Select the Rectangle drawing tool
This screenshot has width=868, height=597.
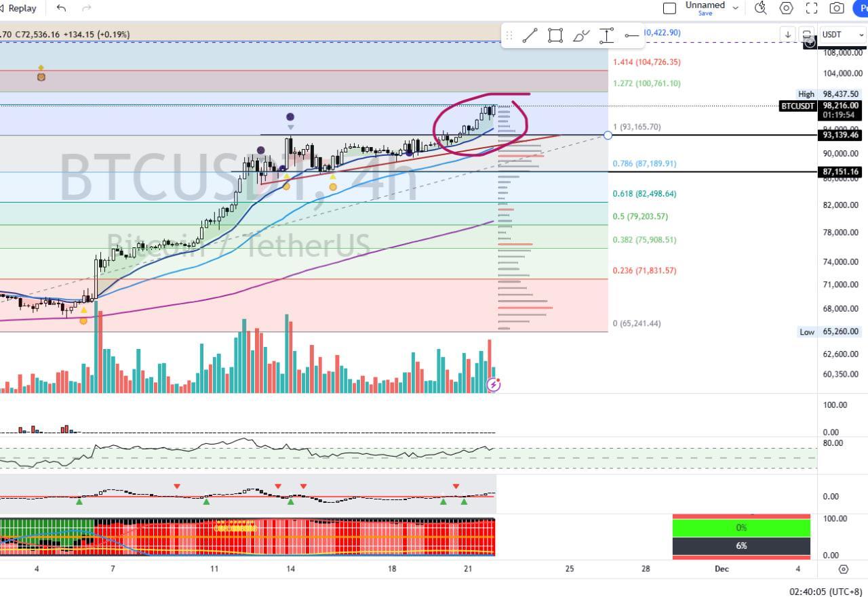pos(555,36)
